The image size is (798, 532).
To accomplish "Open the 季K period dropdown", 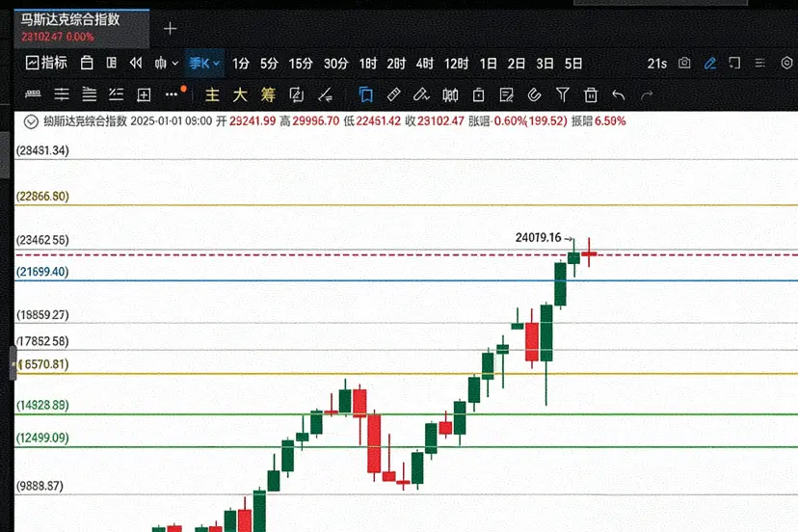I will click(204, 64).
